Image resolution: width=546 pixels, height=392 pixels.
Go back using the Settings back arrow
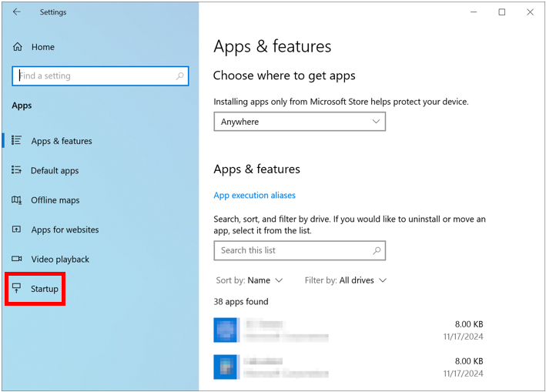16,12
